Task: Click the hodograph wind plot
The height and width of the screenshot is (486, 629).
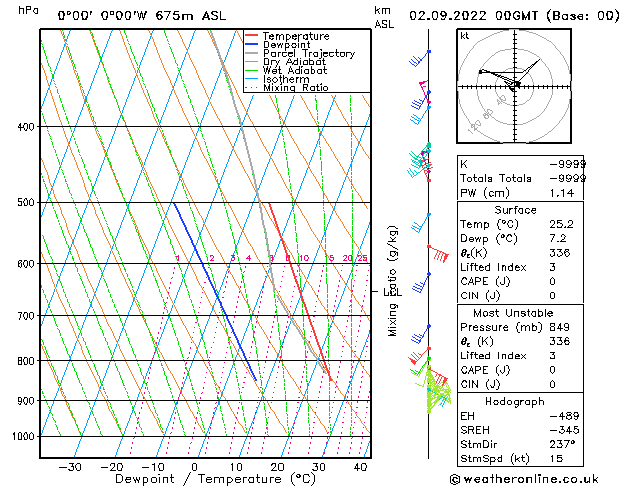Action: point(514,86)
